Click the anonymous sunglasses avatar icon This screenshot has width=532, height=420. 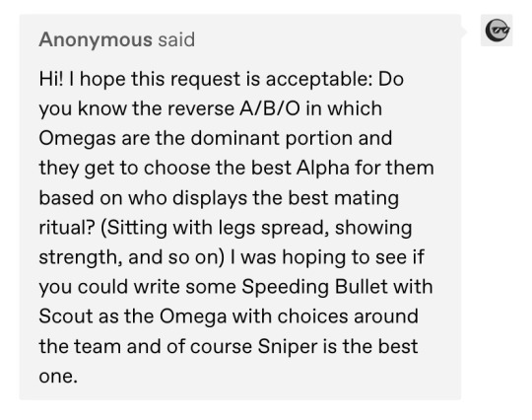[497, 31]
